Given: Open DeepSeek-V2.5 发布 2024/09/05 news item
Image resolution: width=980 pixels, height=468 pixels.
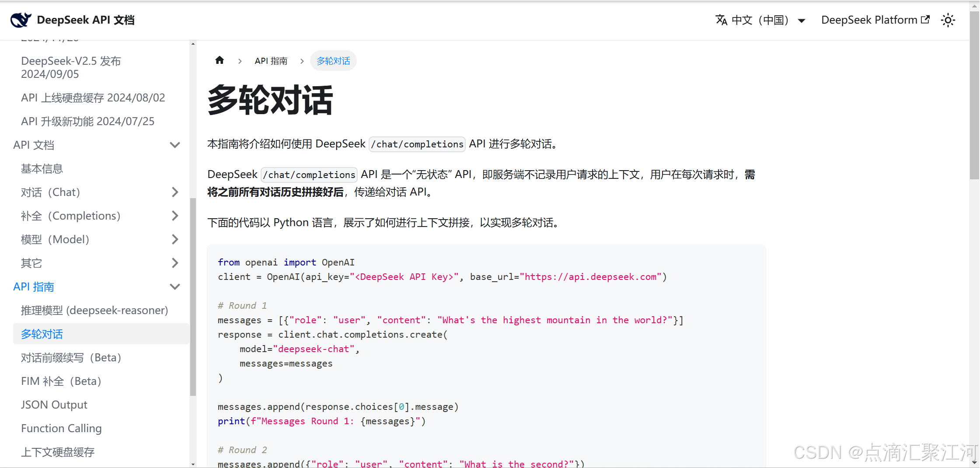Looking at the screenshot, I should 71,67.
